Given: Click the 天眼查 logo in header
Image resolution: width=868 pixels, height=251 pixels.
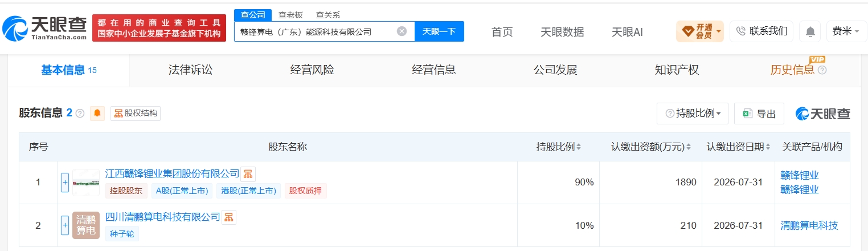Looking at the screenshot, I should pyautogui.click(x=44, y=27).
